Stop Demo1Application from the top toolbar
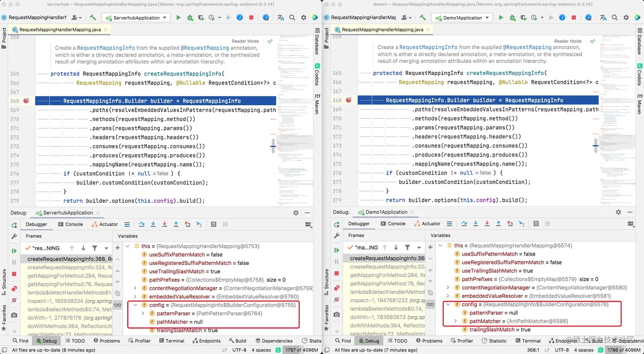Viewport: 644px width, 354px height. click(x=574, y=18)
